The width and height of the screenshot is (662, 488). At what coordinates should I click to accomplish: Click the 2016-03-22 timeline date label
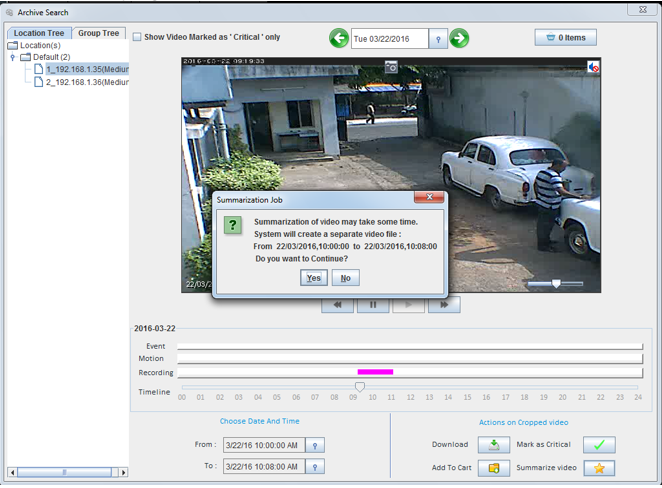click(x=155, y=328)
